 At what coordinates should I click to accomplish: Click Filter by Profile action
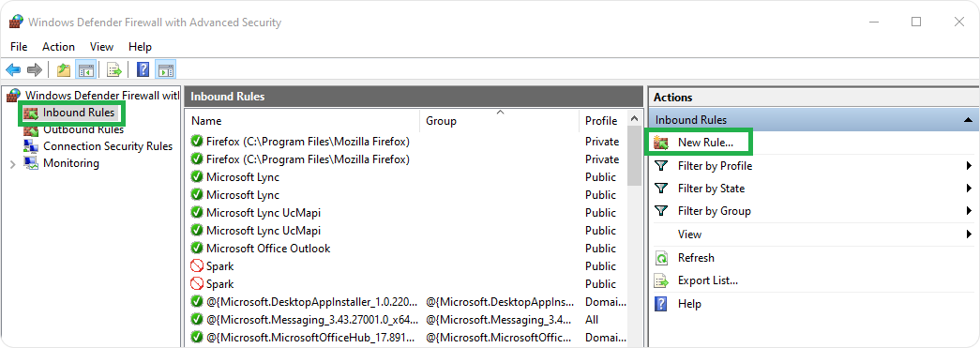(715, 166)
